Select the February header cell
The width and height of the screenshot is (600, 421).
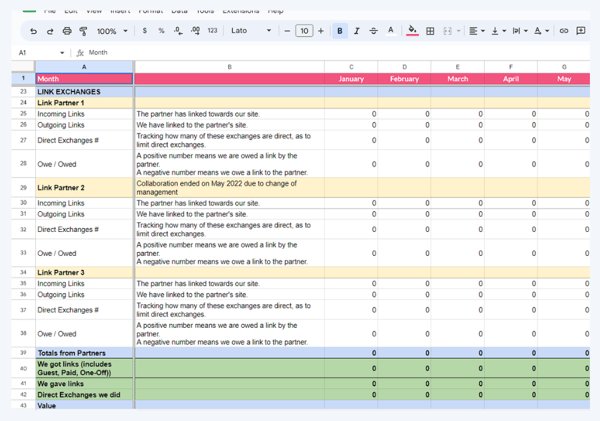(x=404, y=79)
